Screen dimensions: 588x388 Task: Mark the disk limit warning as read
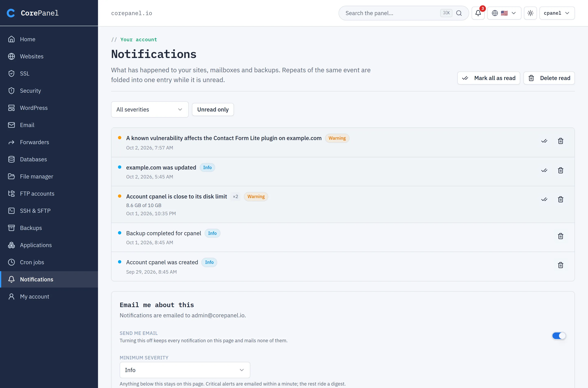[544, 200]
